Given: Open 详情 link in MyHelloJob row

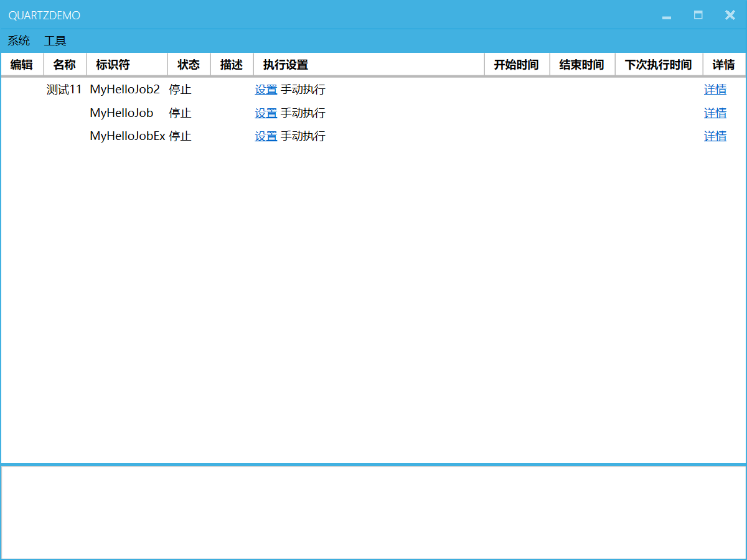Looking at the screenshot, I should [x=715, y=113].
